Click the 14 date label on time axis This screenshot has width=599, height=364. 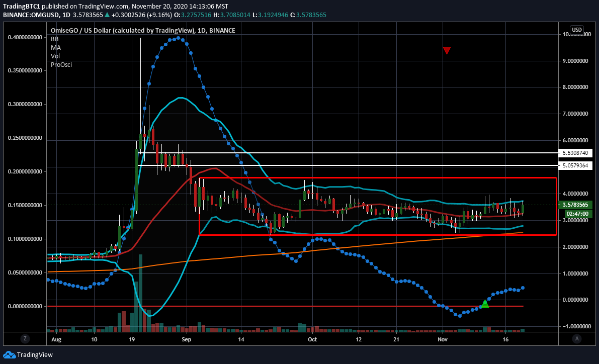tap(241, 339)
